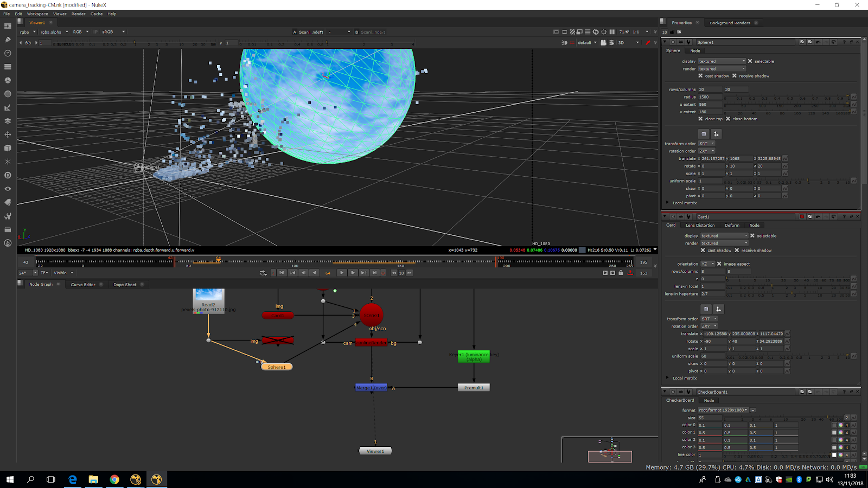
Task: Toggle image aspect checkbox on Card1
Action: (x=719, y=264)
